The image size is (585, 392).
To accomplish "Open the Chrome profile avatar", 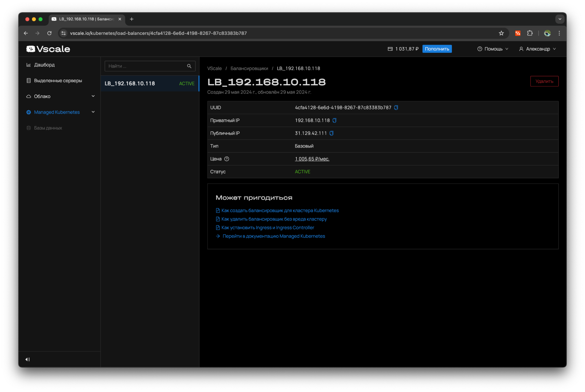I will [x=547, y=33].
